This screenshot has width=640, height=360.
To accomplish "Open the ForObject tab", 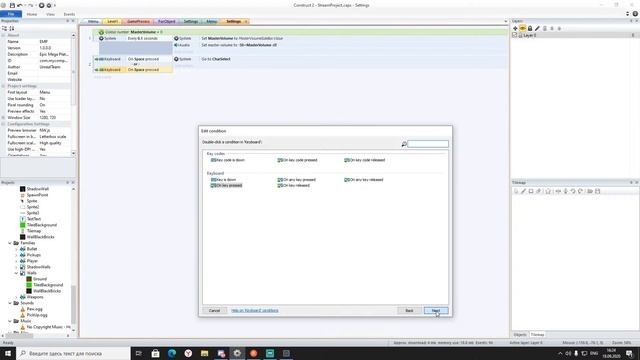I will [x=167, y=21].
